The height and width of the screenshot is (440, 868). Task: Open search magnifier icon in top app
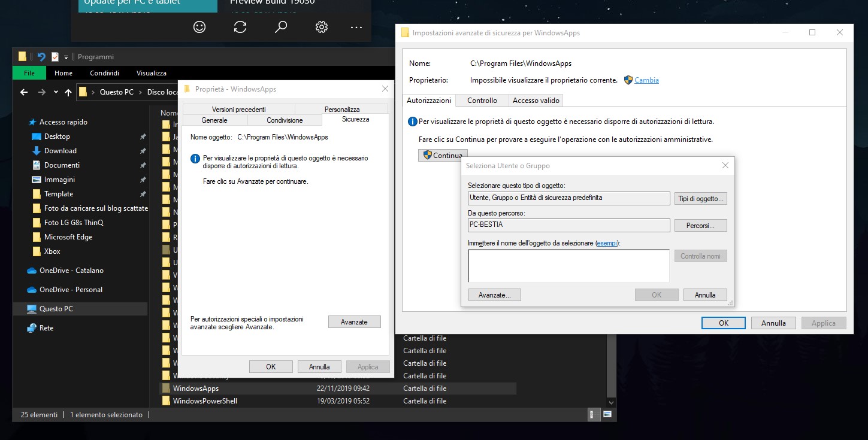click(x=281, y=27)
